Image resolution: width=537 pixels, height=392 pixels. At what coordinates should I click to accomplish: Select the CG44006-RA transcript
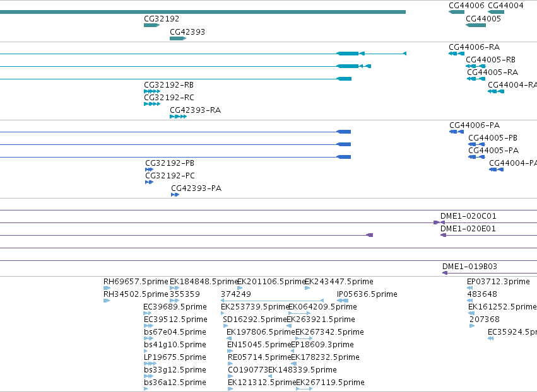[x=456, y=54]
